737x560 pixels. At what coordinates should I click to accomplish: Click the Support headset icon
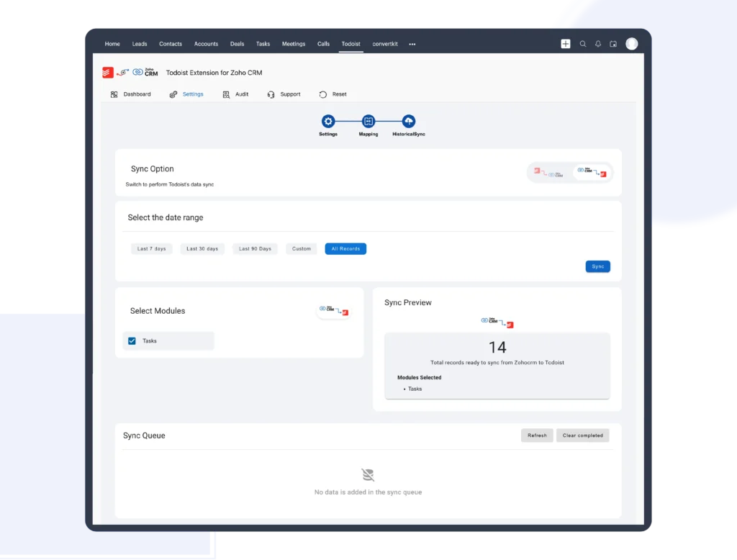tap(271, 94)
